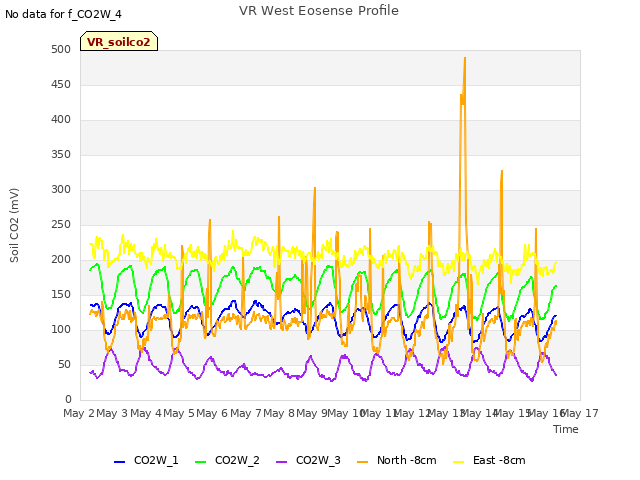Toggle North -8cm series in legend
The height and width of the screenshot is (480, 640).
point(397,460)
